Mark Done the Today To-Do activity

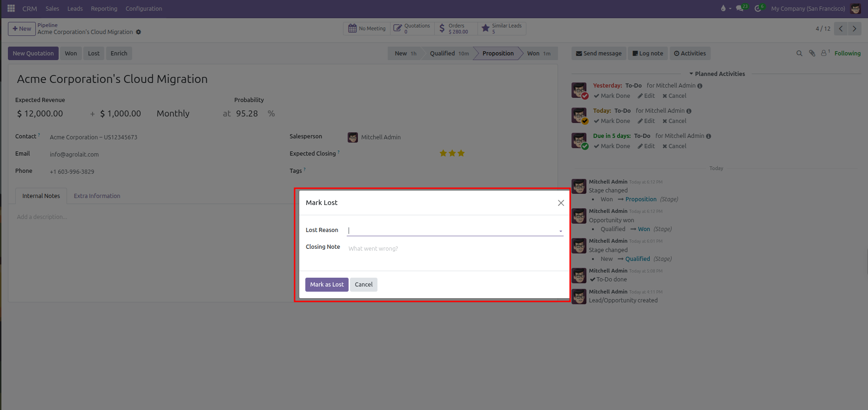[612, 121]
